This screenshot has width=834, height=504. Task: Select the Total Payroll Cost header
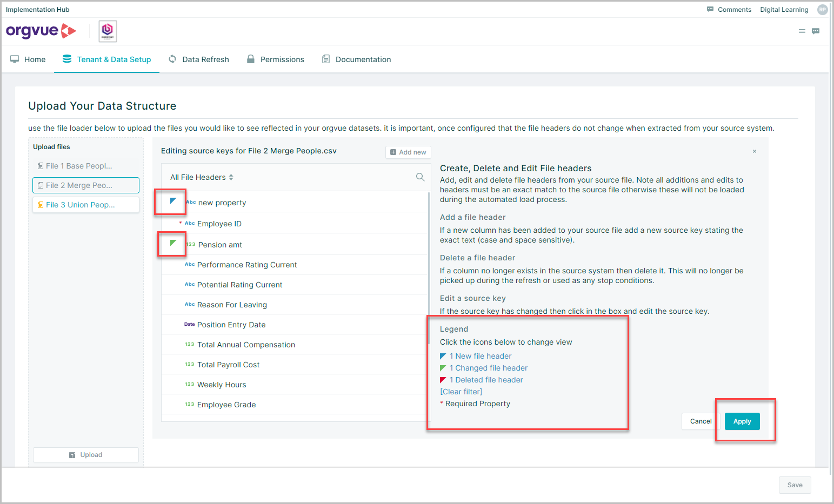(294, 365)
